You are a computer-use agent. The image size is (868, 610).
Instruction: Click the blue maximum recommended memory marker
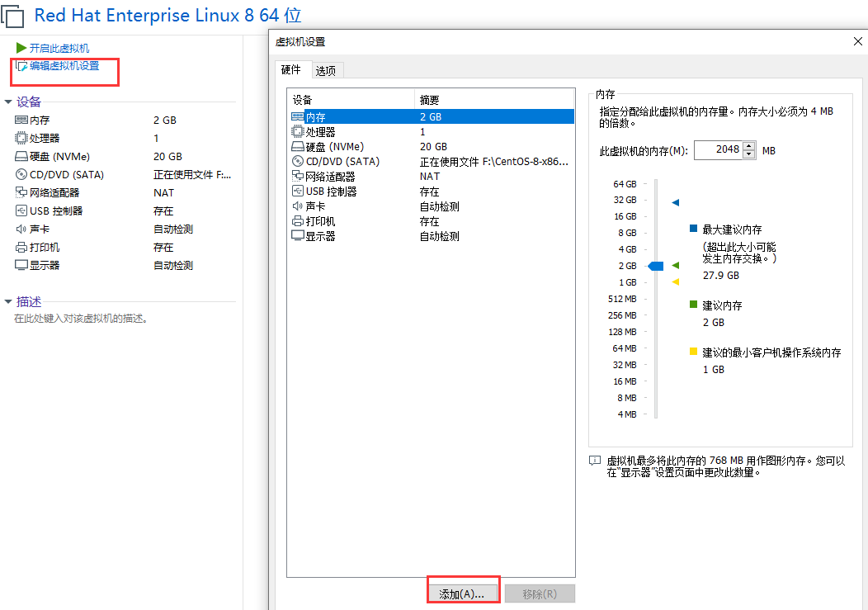pyautogui.click(x=676, y=202)
